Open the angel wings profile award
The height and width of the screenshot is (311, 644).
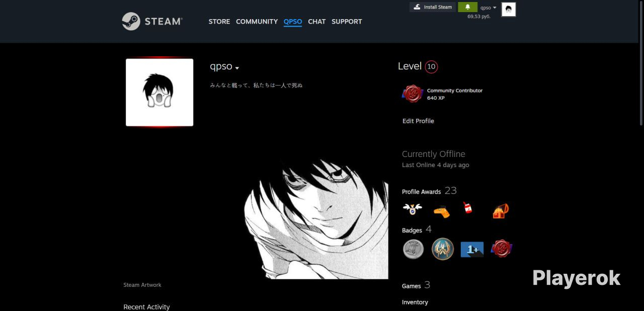point(413,210)
